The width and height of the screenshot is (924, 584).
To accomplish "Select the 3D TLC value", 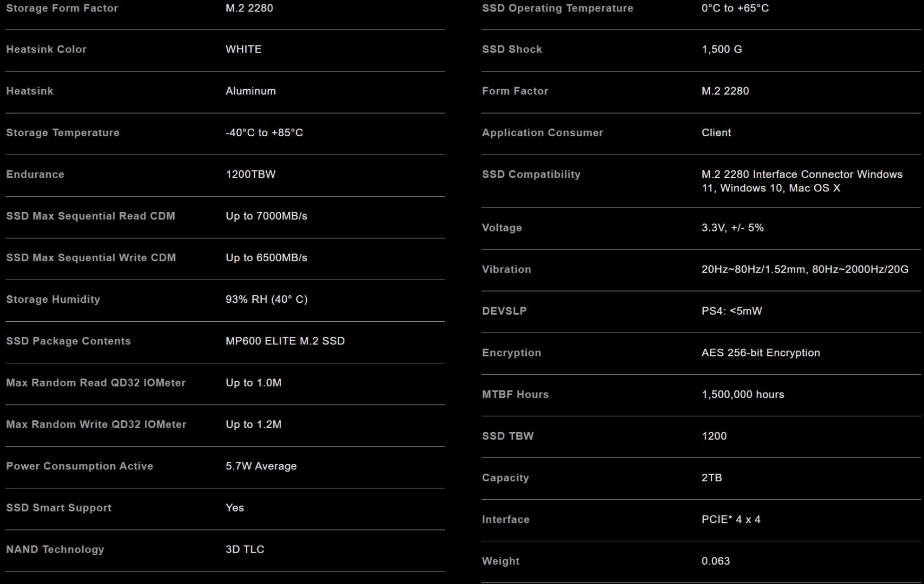I will [x=245, y=549].
